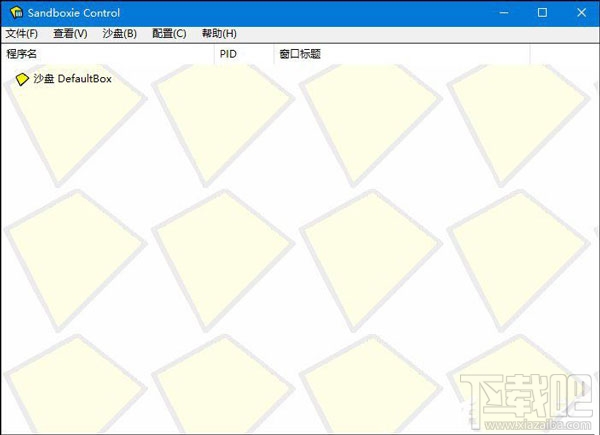Sort by the 窗口标题 column header

pyautogui.click(x=402, y=54)
